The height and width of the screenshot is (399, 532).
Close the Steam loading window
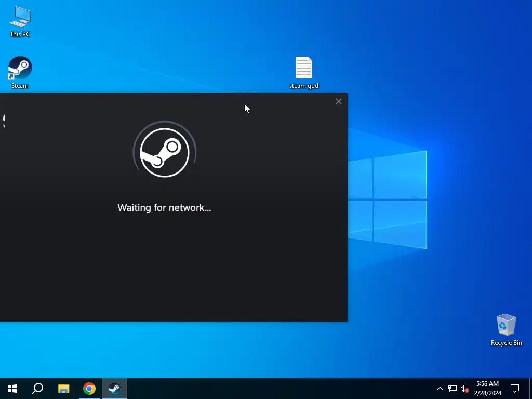[338, 101]
